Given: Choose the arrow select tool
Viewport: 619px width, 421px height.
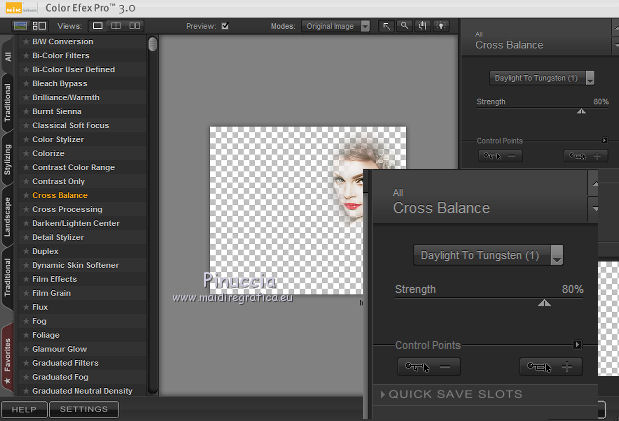Looking at the screenshot, I should coord(386,26).
